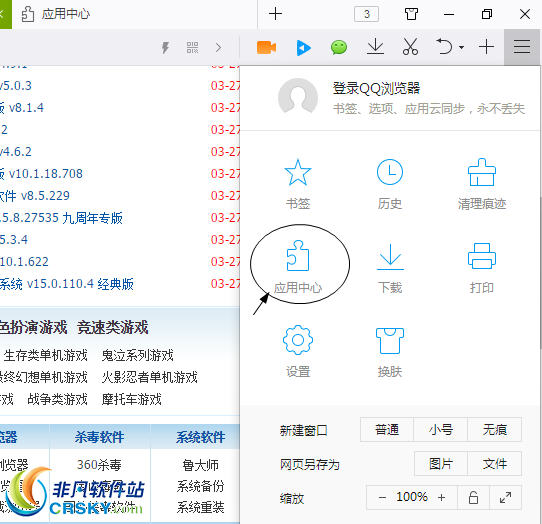Image resolution: width=542 pixels, height=524 pixels.
Task: Click the profile avatar to log in
Action: click(298, 97)
